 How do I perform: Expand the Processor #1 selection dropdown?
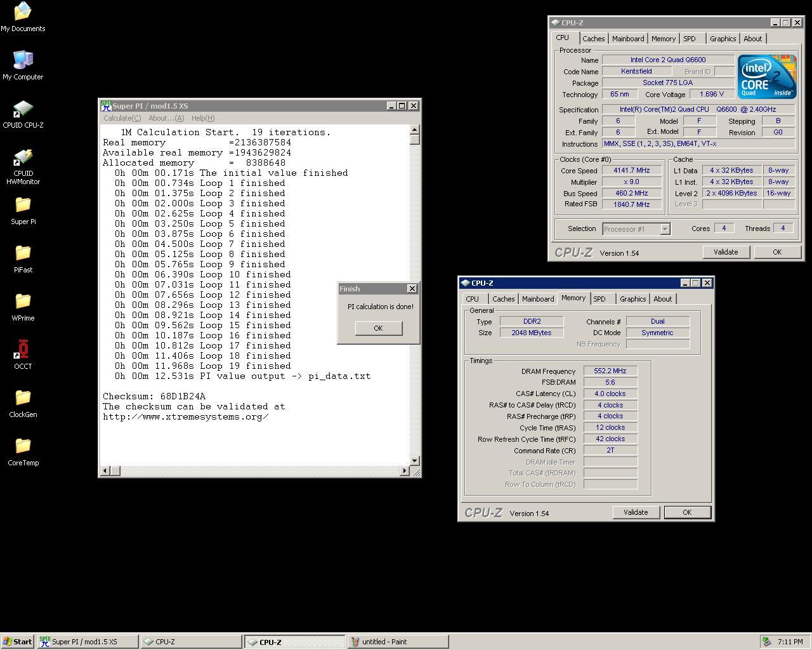665,229
